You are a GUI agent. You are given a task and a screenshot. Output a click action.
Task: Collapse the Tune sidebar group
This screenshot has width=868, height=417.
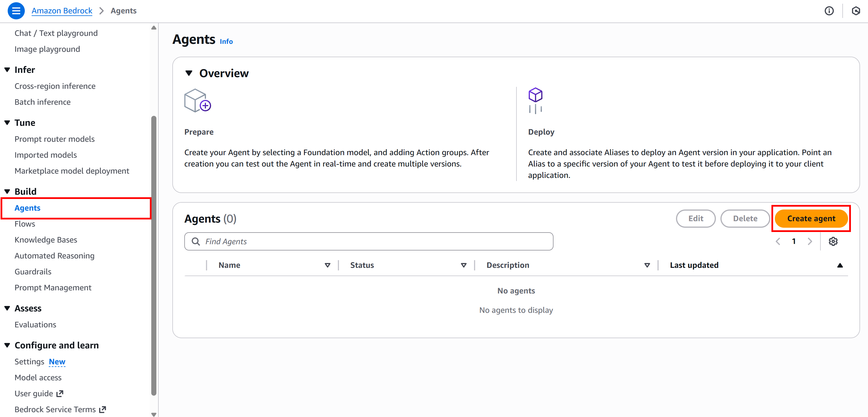[x=7, y=123]
